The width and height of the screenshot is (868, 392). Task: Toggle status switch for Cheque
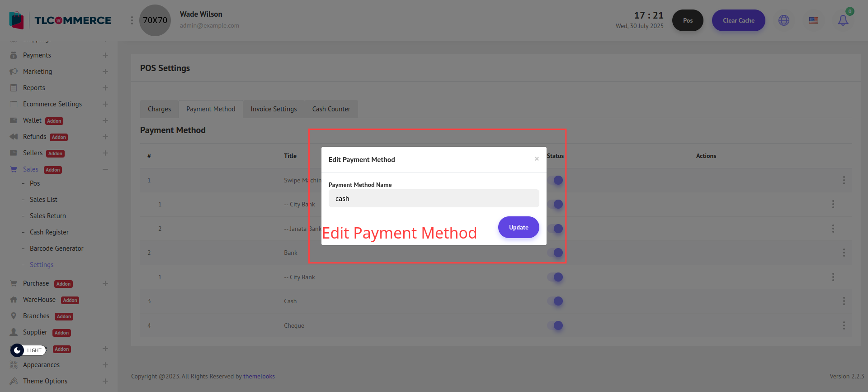[x=555, y=325]
